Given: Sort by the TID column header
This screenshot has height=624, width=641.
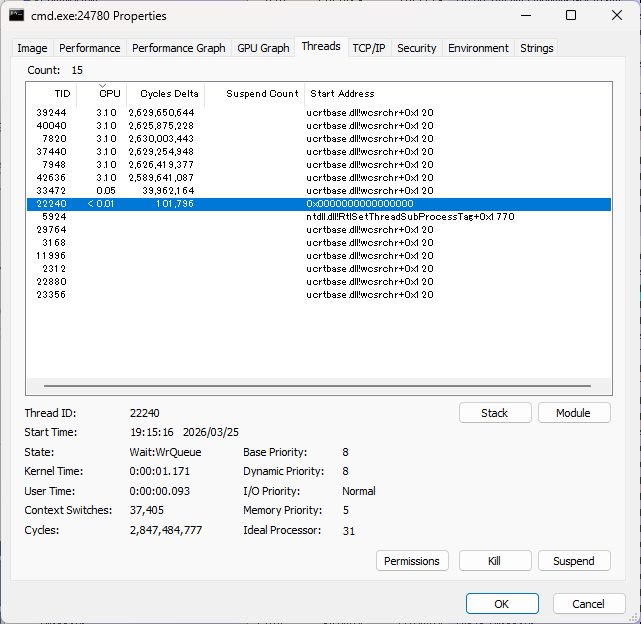Looking at the screenshot, I should click(52, 94).
